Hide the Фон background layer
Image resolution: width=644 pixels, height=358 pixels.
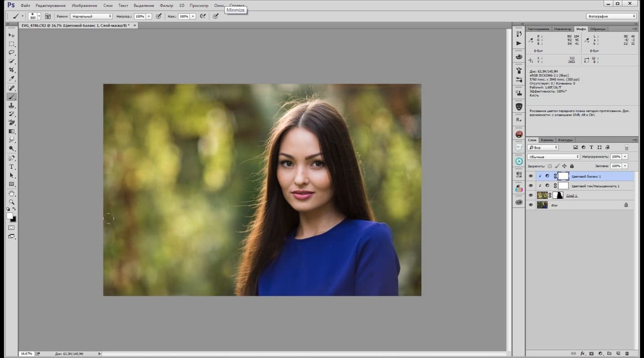pyautogui.click(x=531, y=205)
